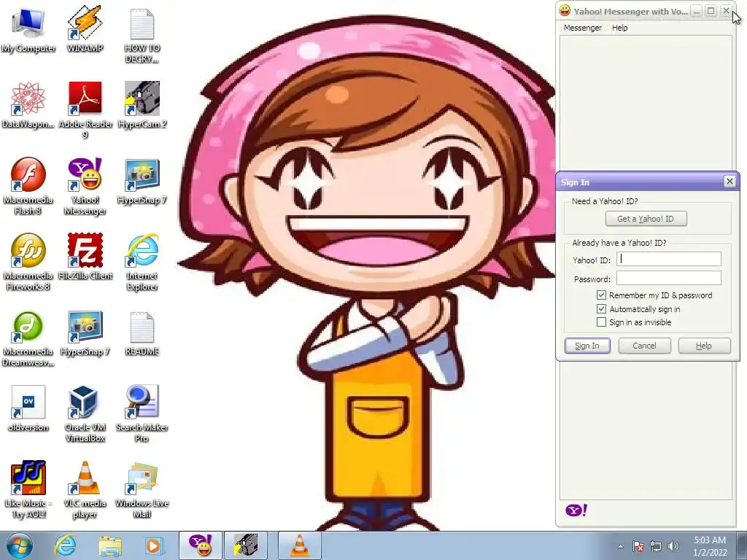Focus the Yahoo! ID input field
The height and width of the screenshot is (560, 747).
(669, 259)
